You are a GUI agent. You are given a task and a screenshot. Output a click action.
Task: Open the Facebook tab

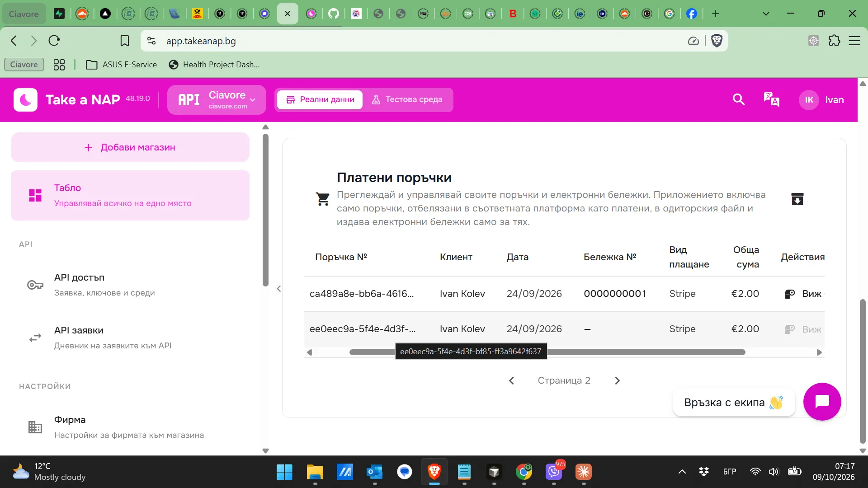692,14
